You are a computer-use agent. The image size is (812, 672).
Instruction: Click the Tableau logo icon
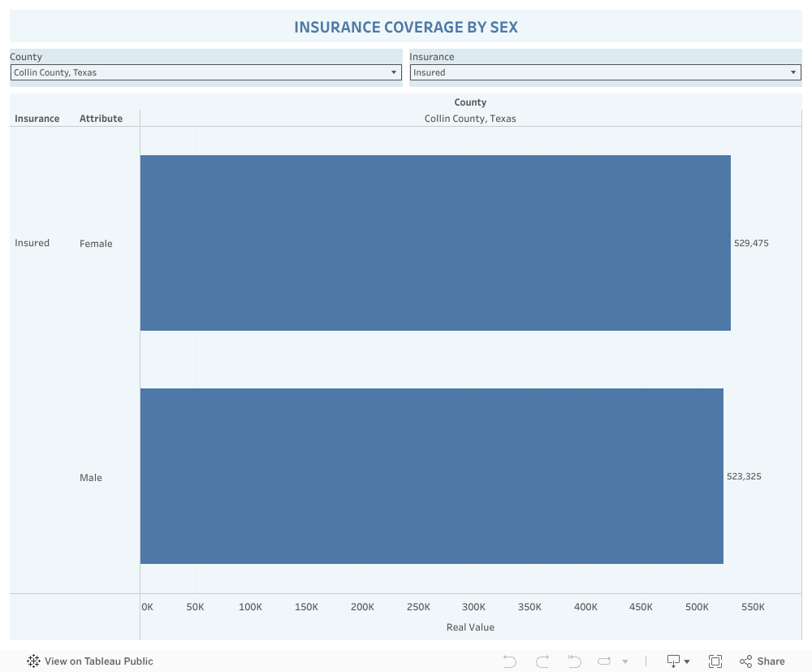click(x=33, y=661)
